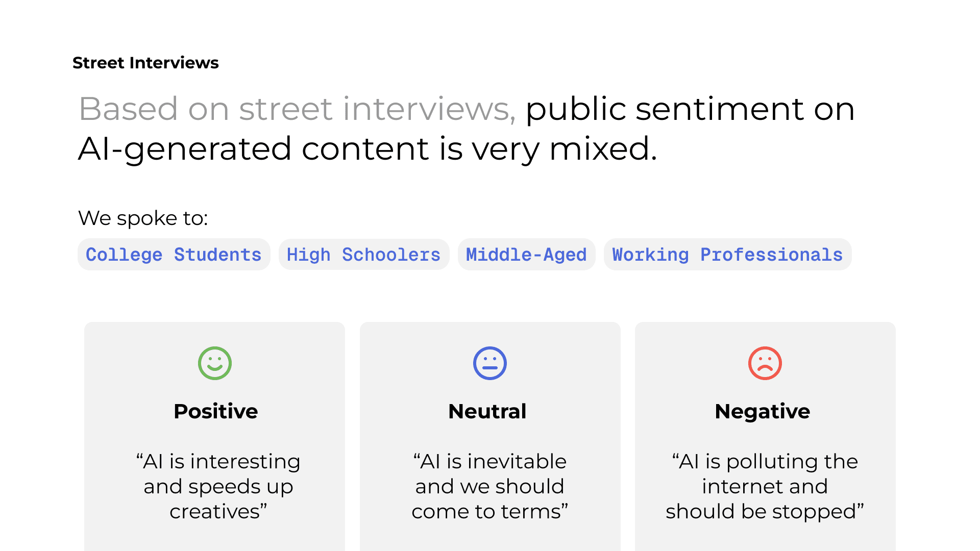Select the Negative heading

(762, 411)
